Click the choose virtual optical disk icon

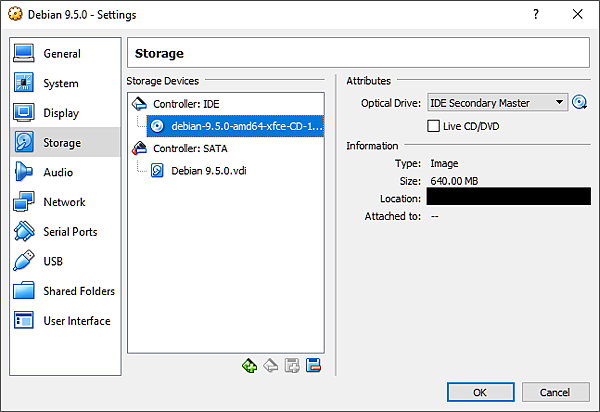pyautogui.click(x=578, y=103)
